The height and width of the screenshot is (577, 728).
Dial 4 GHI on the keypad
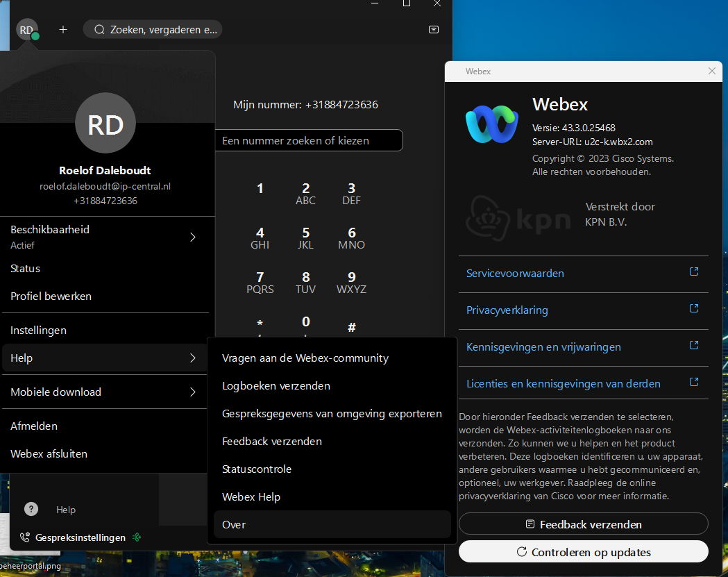pos(260,238)
